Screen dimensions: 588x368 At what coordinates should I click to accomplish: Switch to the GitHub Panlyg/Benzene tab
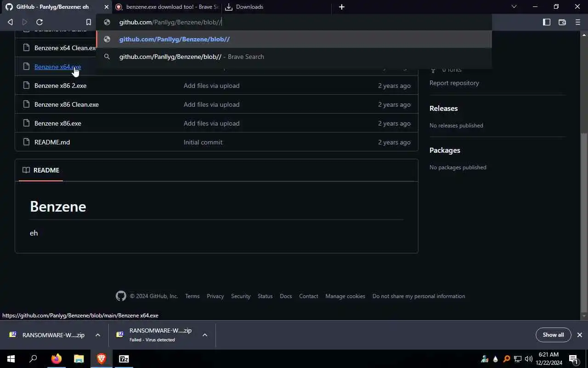point(52,7)
